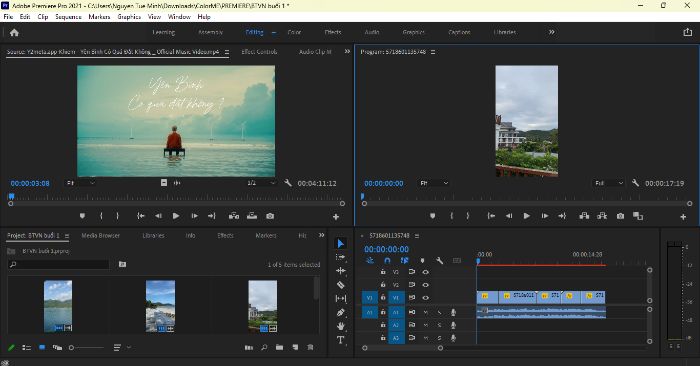Open Media Browser tab

[100, 235]
